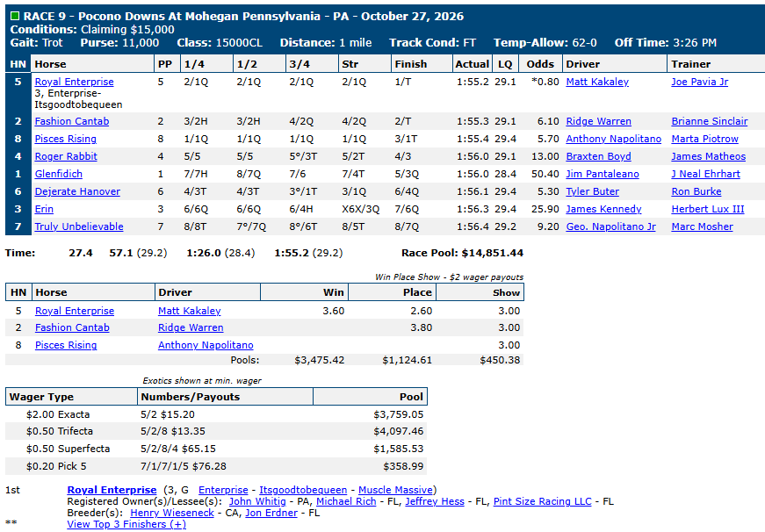Select Anthony Napolitano in the payouts table

click(206, 345)
